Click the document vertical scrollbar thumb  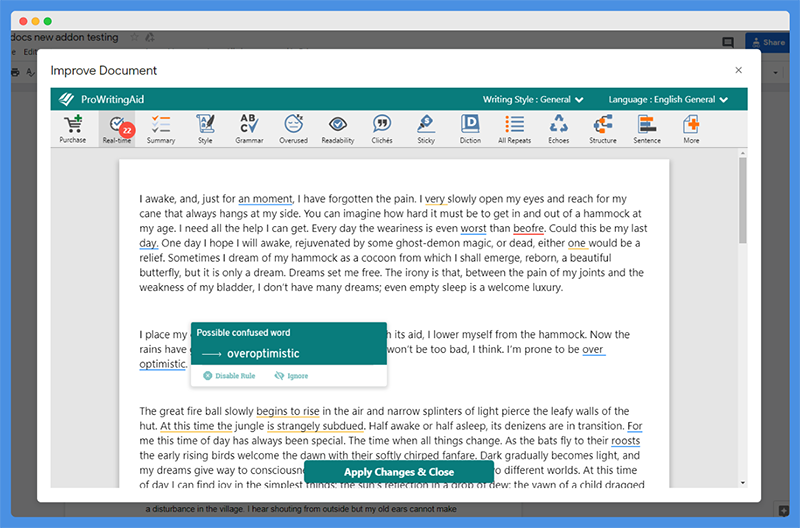(742, 200)
